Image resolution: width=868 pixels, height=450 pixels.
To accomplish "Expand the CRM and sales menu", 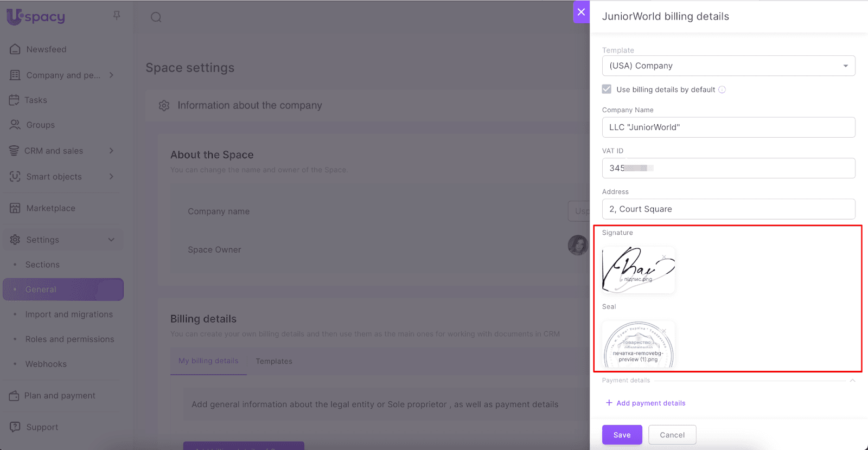I will click(111, 151).
